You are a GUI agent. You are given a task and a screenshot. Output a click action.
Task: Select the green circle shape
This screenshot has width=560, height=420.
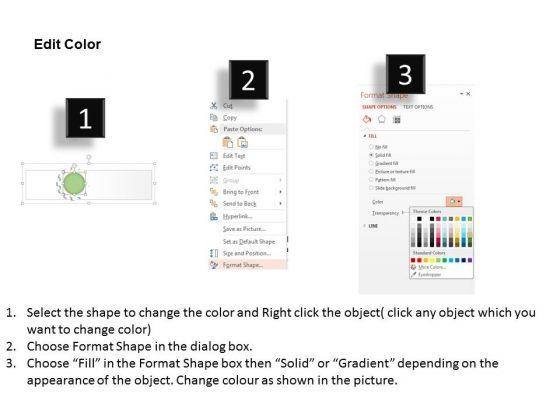tap(74, 183)
